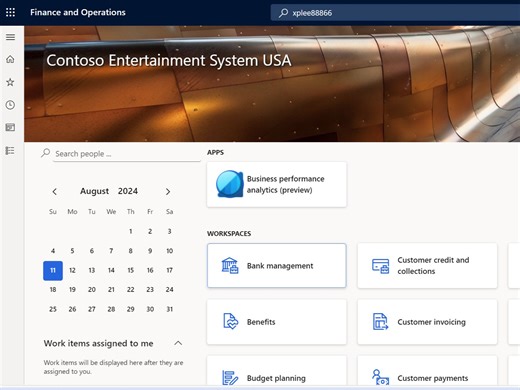Screen dimensions: 520x390
Task: Click the search people magnifier icon
Action: tap(46, 153)
